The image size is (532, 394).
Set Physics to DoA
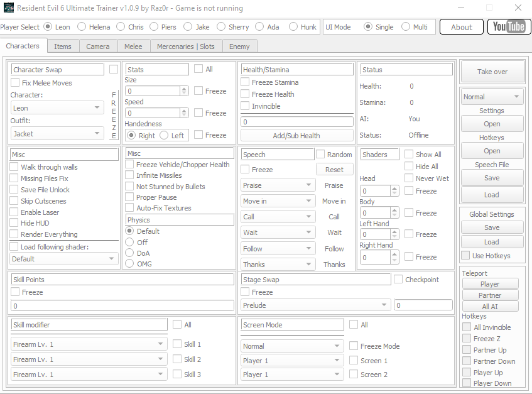tap(138, 253)
